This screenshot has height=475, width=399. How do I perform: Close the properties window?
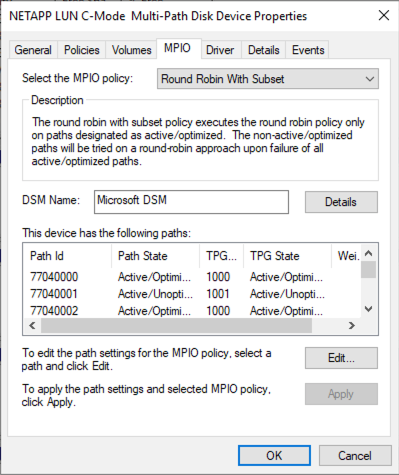pyautogui.click(x=384, y=15)
